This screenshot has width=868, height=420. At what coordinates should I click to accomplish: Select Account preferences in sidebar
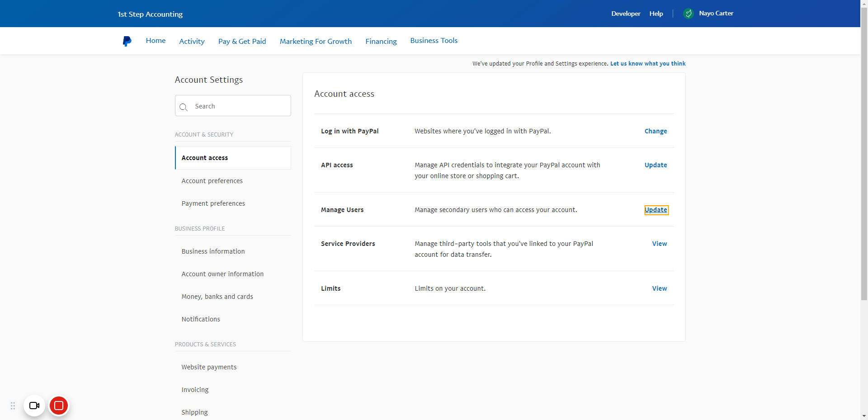212,181
